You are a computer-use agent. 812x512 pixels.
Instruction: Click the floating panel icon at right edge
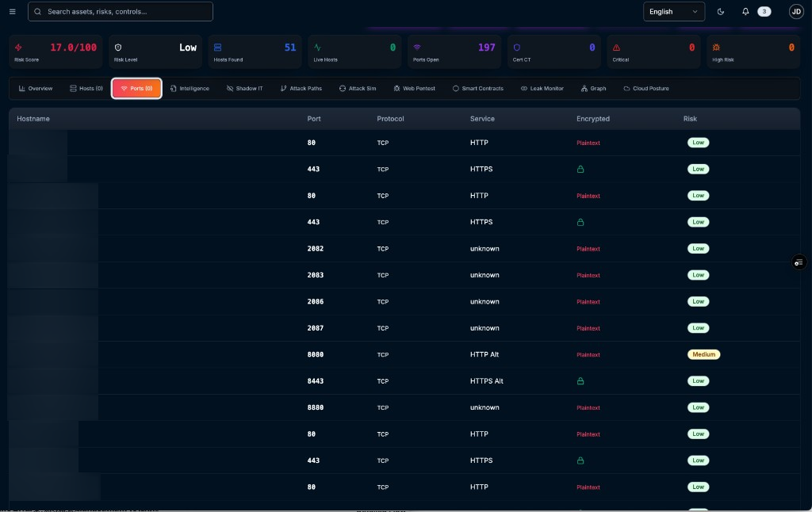pos(799,262)
